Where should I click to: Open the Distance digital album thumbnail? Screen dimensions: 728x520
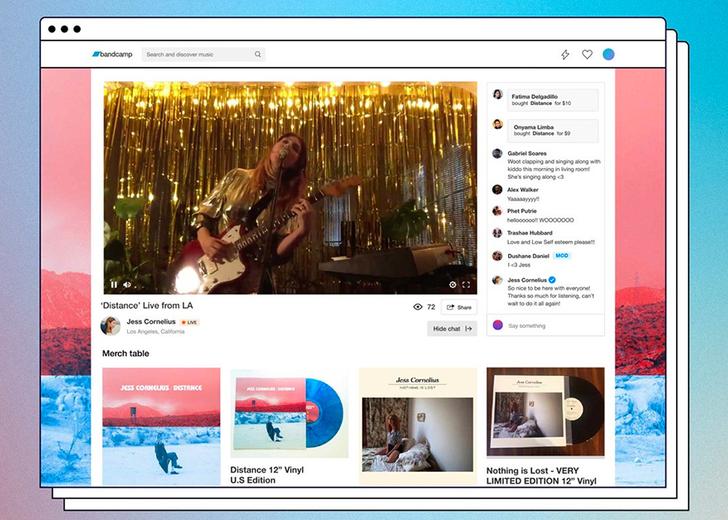[161, 426]
